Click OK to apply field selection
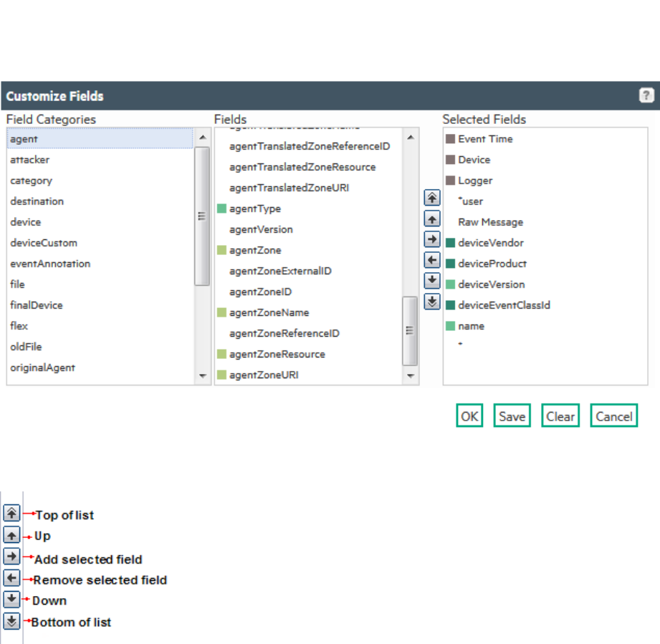660x644 pixels. (x=469, y=415)
